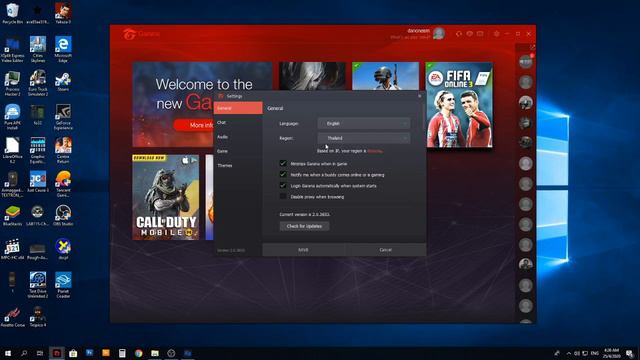The image size is (640, 360).
Task: Open File Explorer from the taskbar
Action: [155, 353]
